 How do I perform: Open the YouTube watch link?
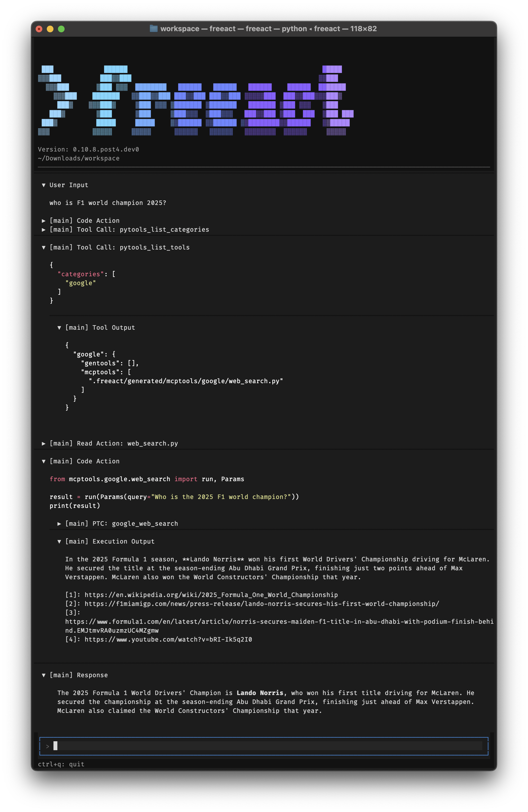168,639
